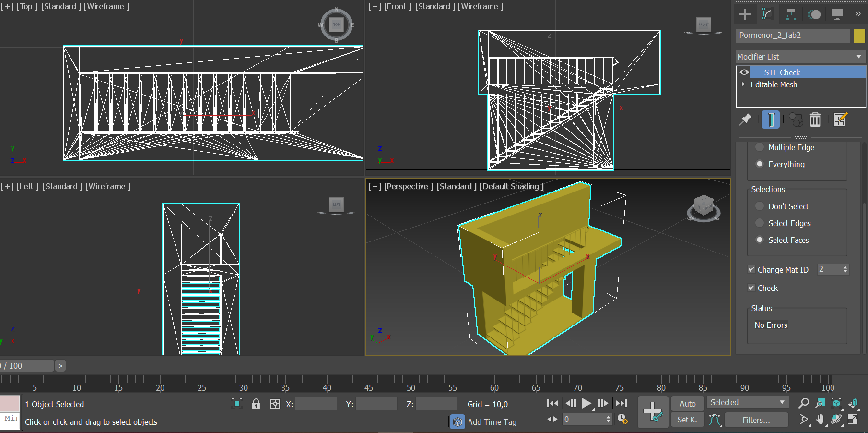This screenshot has width=868, height=433.
Task: Choose the Select Edges radio option
Action: click(x=759, y=223)
